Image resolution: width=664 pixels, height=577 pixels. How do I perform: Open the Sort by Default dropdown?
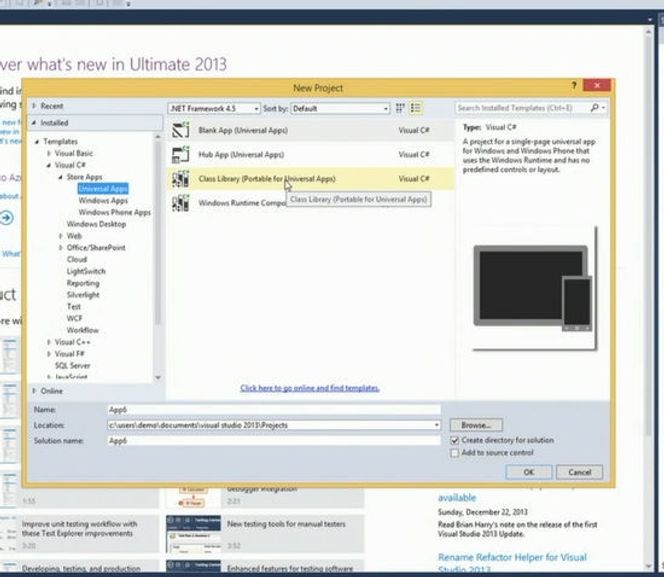click(340, 108)
